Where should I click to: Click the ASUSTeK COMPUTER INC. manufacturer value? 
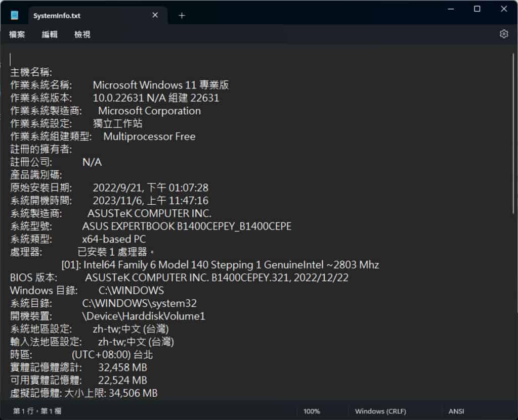(149, 214)
